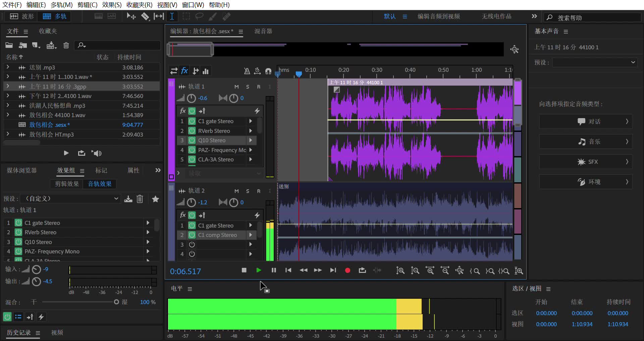Toggle power of Q10 Stereo on Track 1
Screen dimensions: 644x341
[192, 140]
